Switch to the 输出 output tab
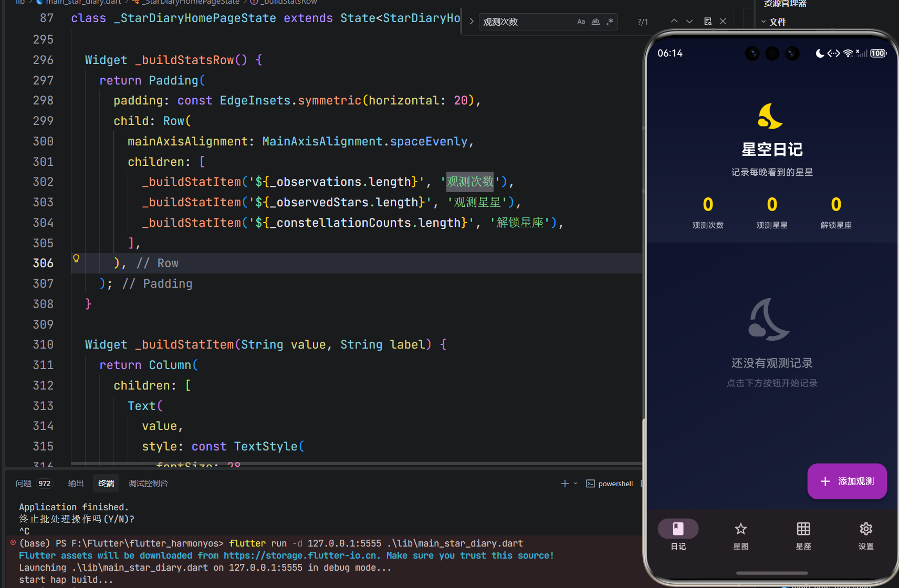The image size is (899, 588). click(x=76, y=483)
